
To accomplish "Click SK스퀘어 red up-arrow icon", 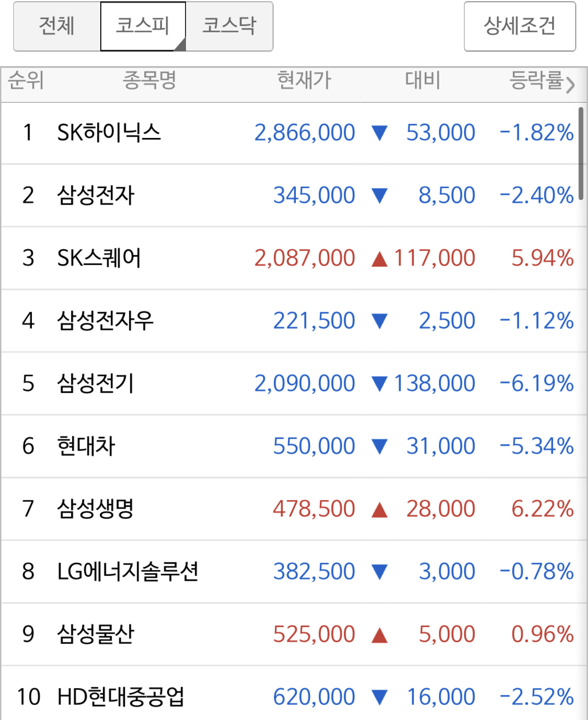I will coord(379,259).
